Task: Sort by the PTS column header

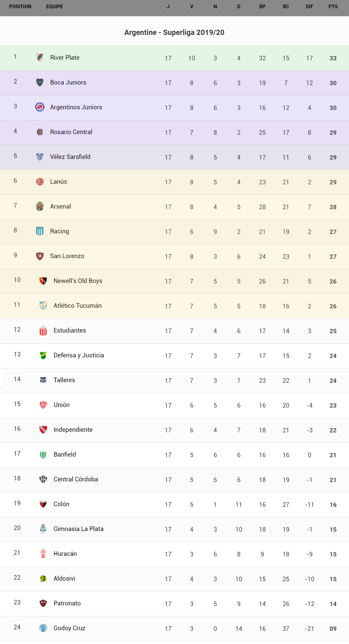Action: pyautogui.click(x=333, y=7)
